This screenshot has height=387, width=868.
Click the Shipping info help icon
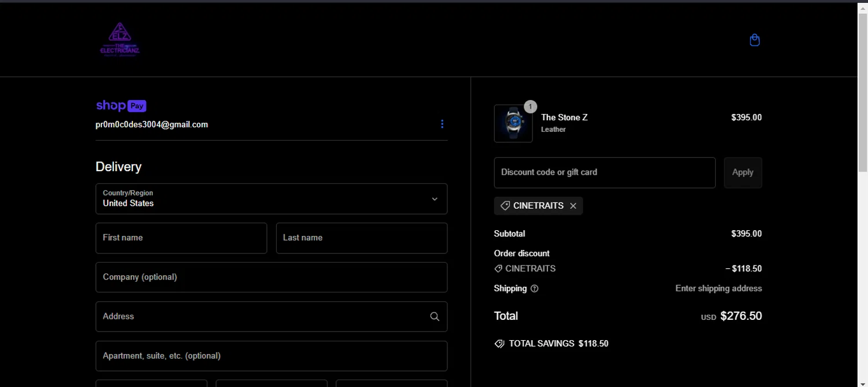tap(534, 289)
